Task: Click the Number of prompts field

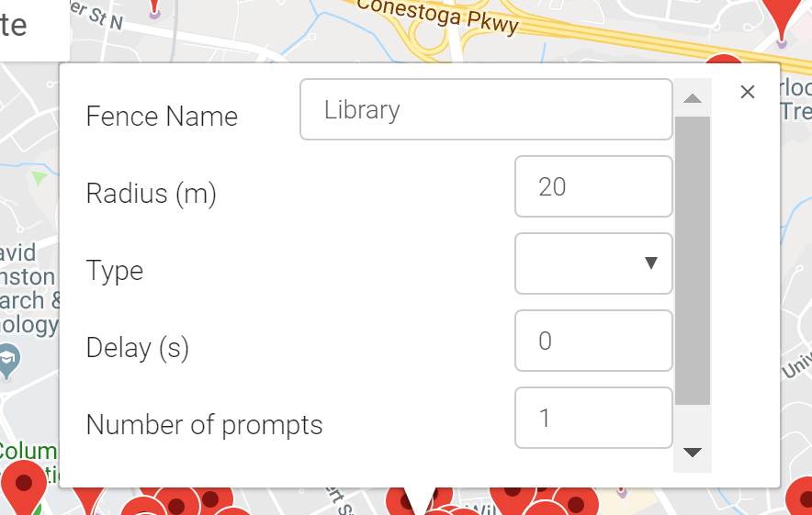Action: (593, 418)
